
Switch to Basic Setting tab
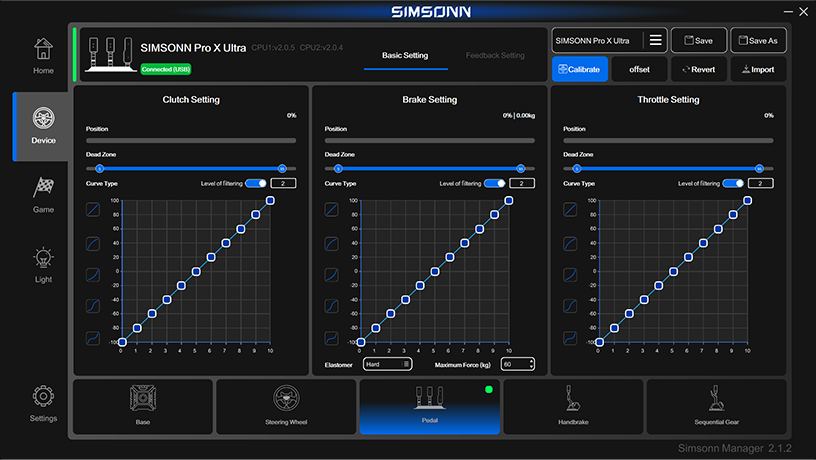pyautogui.click(x=405, y=55)
